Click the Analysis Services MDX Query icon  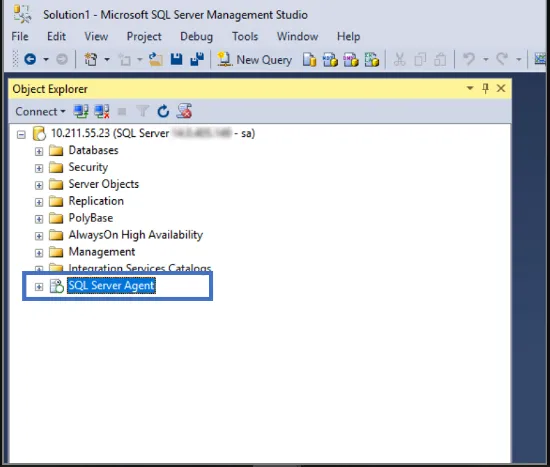click(330, 60)
